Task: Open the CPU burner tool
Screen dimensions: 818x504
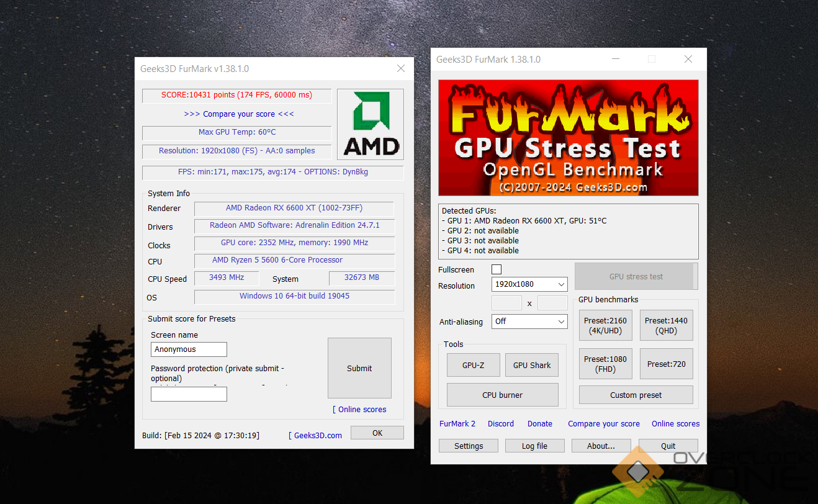Action: pyautogui.click(x=503, y=395)
